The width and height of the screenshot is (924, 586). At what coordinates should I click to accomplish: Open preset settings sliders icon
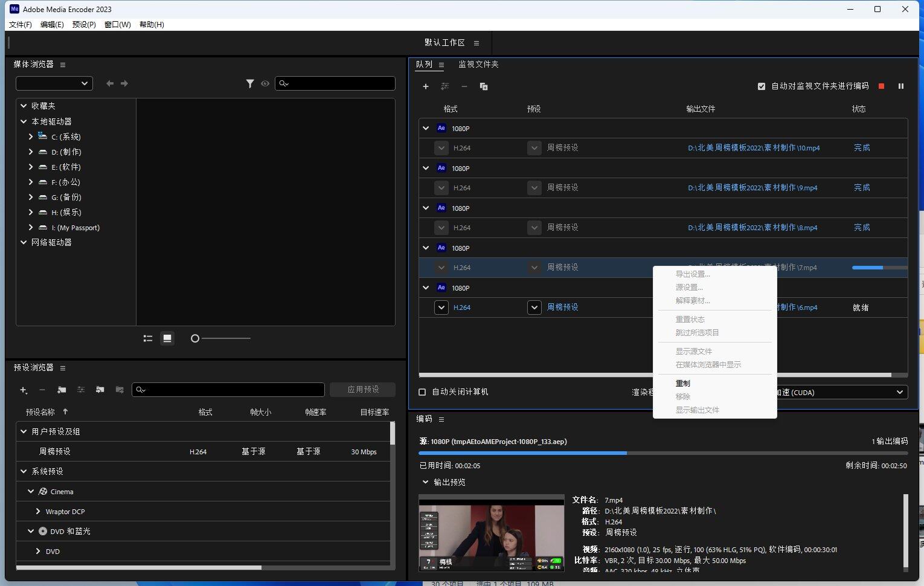(x=81, y=390)
